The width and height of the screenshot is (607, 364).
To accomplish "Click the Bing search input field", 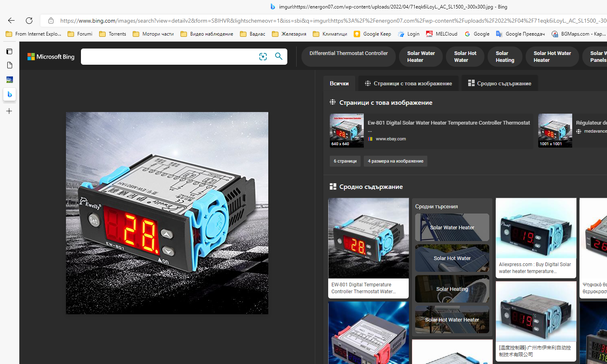I will point(168,57).
